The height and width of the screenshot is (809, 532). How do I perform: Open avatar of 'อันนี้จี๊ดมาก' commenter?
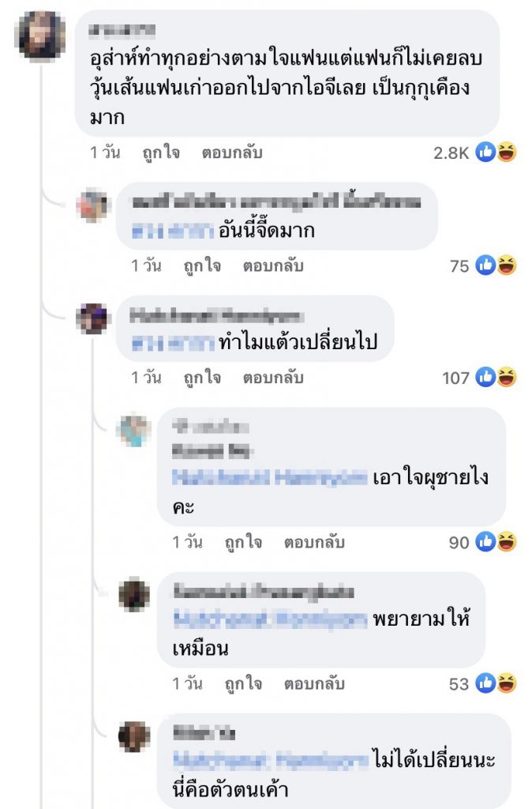click(x=92, y=205)
